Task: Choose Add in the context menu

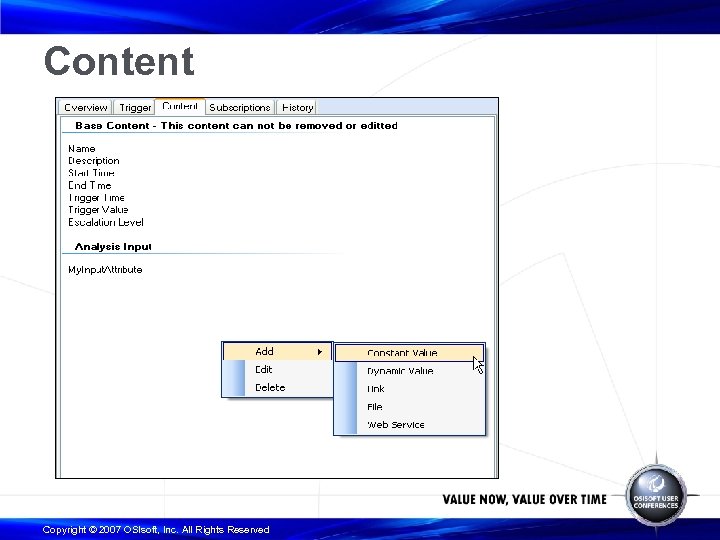Action: point(277,352)
